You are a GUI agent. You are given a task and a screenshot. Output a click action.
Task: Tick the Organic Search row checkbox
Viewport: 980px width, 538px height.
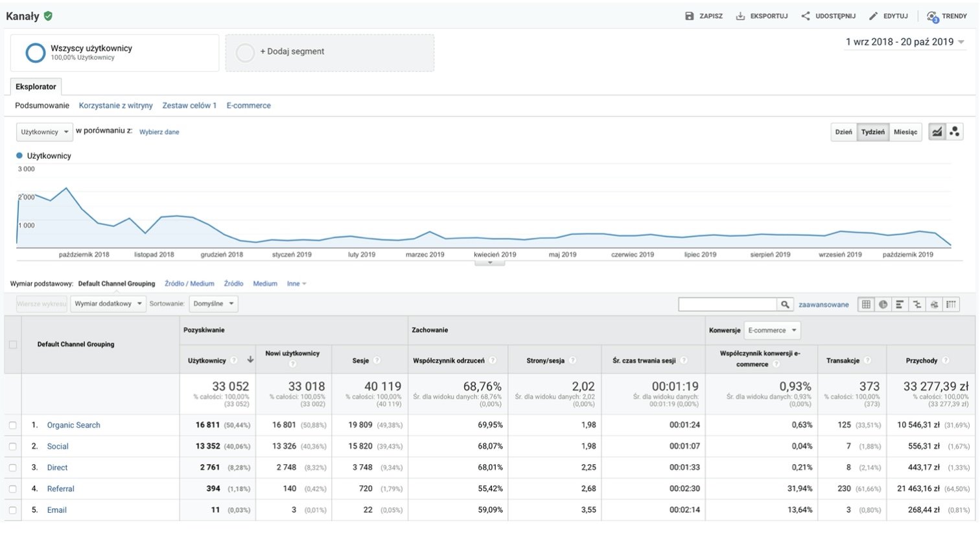click(13, 425)
